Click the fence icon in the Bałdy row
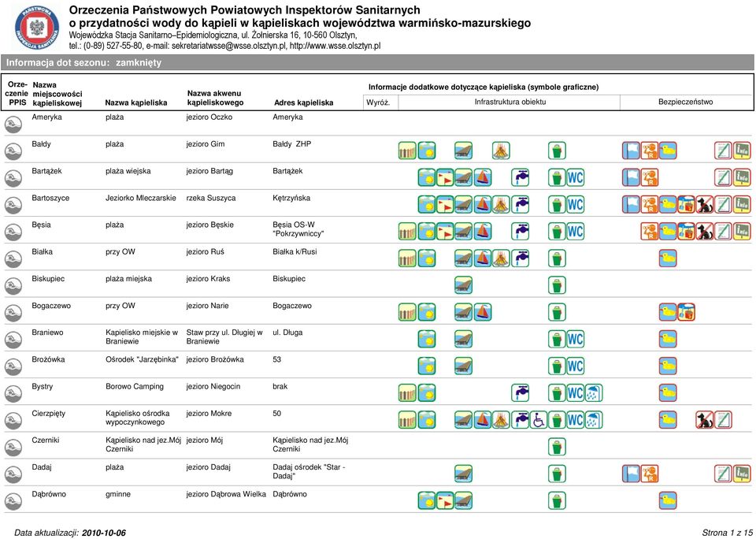Image resolution: width=756 pixels, height=539 pixels. tap(407, 151)
